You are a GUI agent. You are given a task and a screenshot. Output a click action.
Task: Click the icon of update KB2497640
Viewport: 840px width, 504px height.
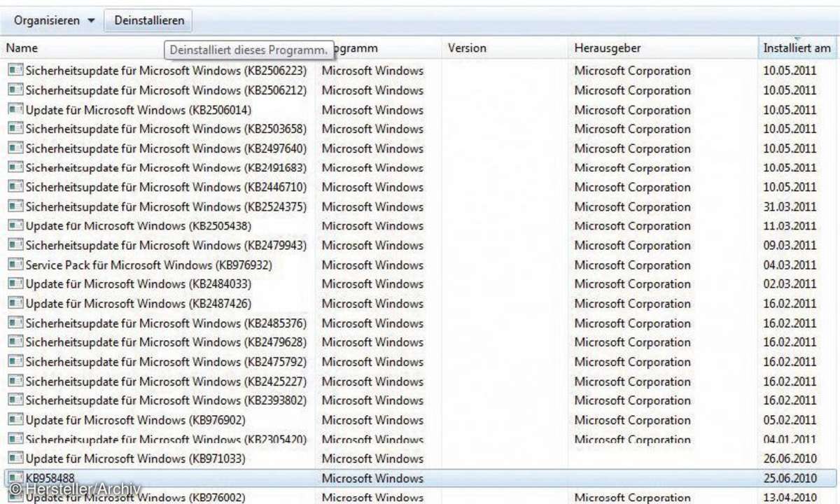15,148
